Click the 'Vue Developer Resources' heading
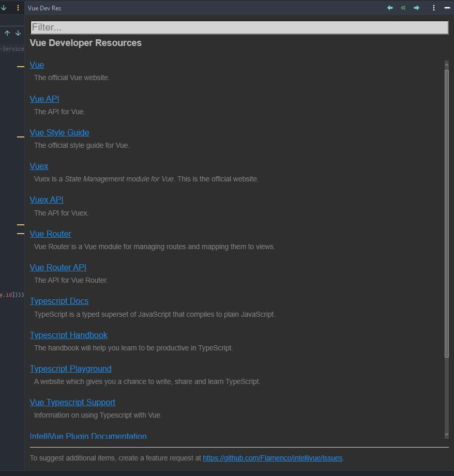This screenshot has height=476, width=454. pos(86,43)
